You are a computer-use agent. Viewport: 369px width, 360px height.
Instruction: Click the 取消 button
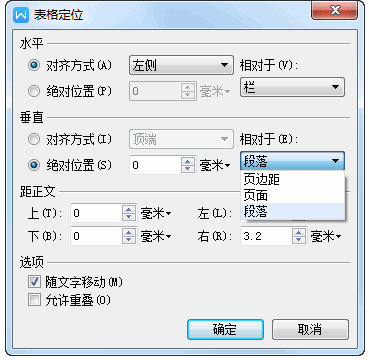[x=310, y=330]
